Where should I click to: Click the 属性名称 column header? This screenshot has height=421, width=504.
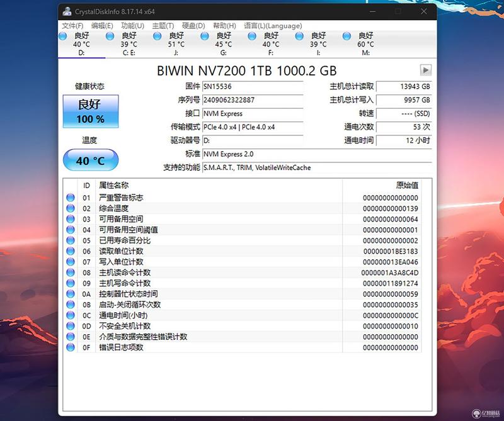(219, 186)
